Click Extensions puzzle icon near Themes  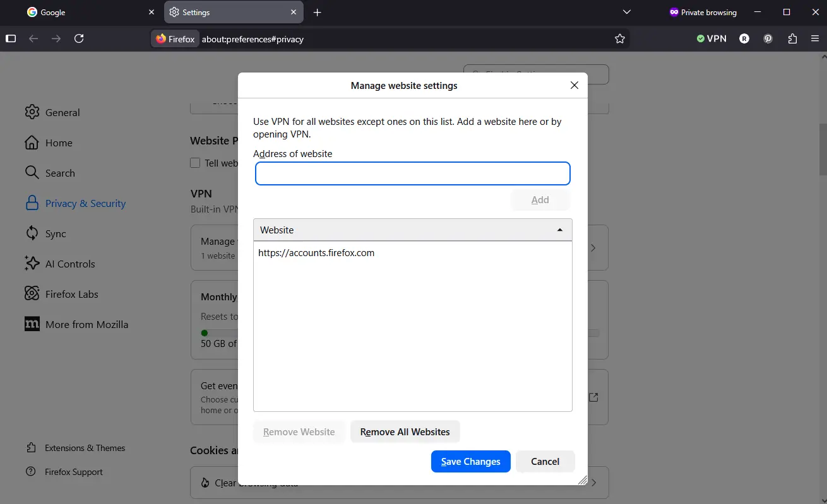pos(31,448)
